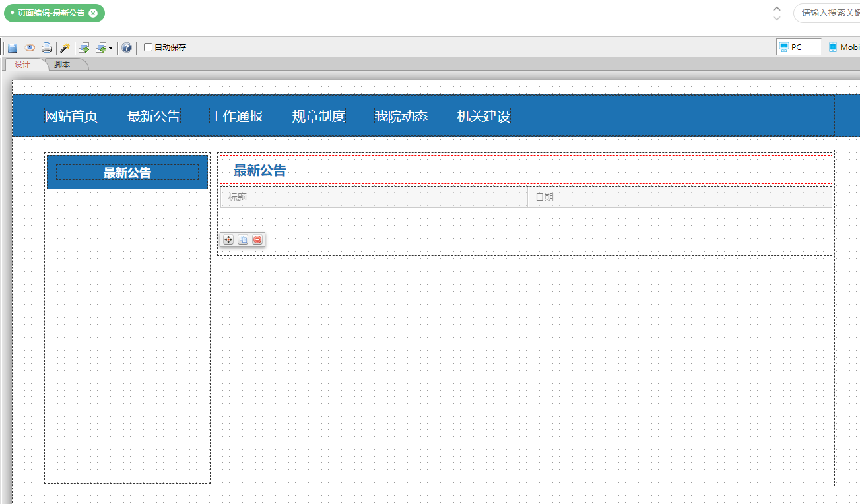Close the 页面编辑-最新公告 tab with its x
The image size is (860, 504).
click(93, 13)
